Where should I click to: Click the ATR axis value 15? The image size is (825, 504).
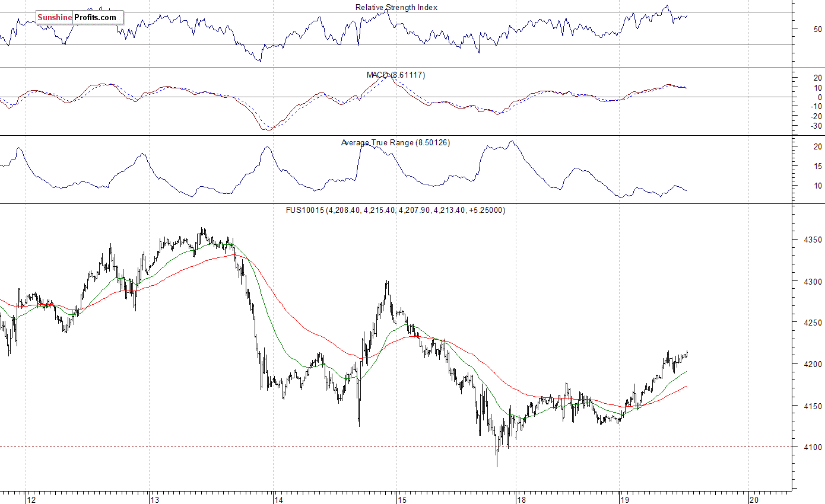tap(817, 166)
